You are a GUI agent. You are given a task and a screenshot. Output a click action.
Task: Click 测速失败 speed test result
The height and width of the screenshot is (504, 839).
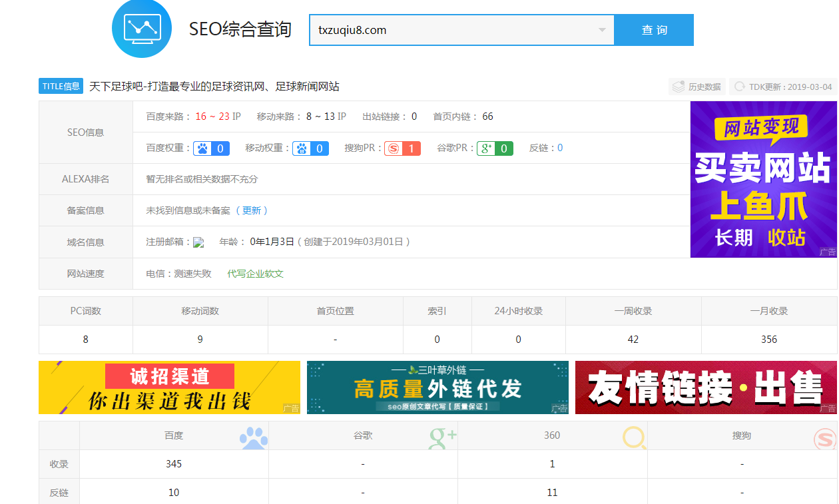point(193,274)
